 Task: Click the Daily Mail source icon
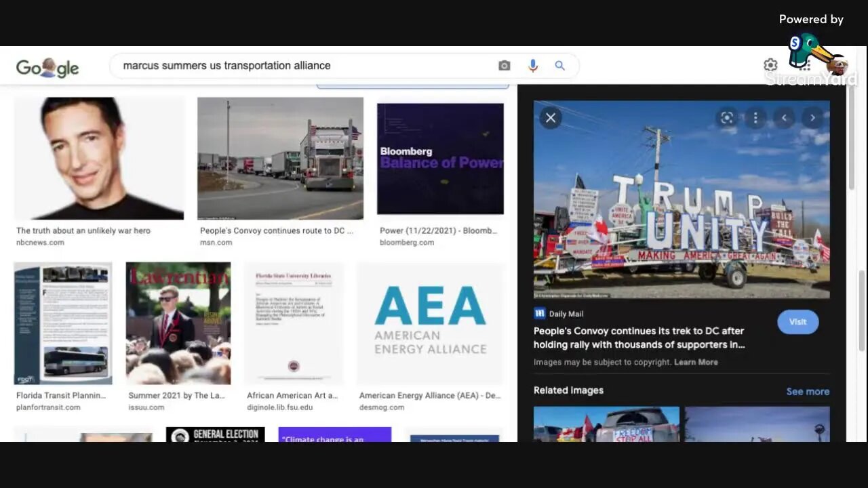click(540, 313)
